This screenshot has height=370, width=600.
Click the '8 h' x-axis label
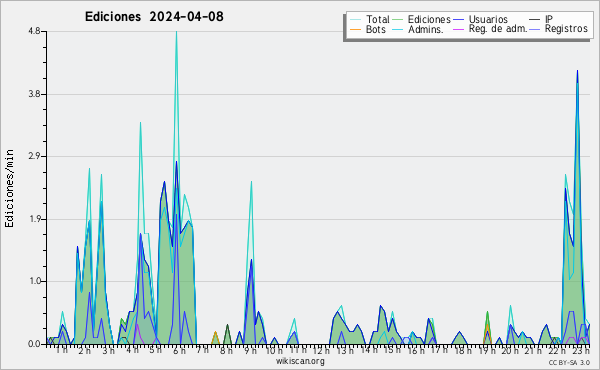coord(226,350)
